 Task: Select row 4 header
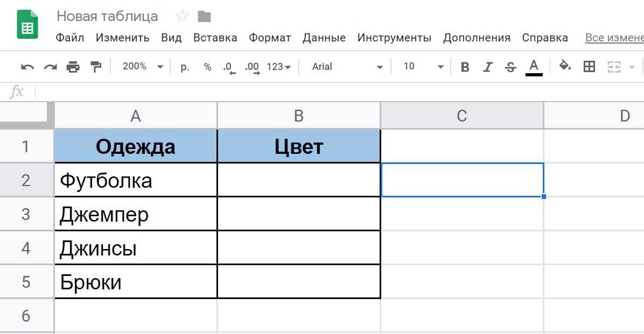pyautogui.click(x=26, y=248)
